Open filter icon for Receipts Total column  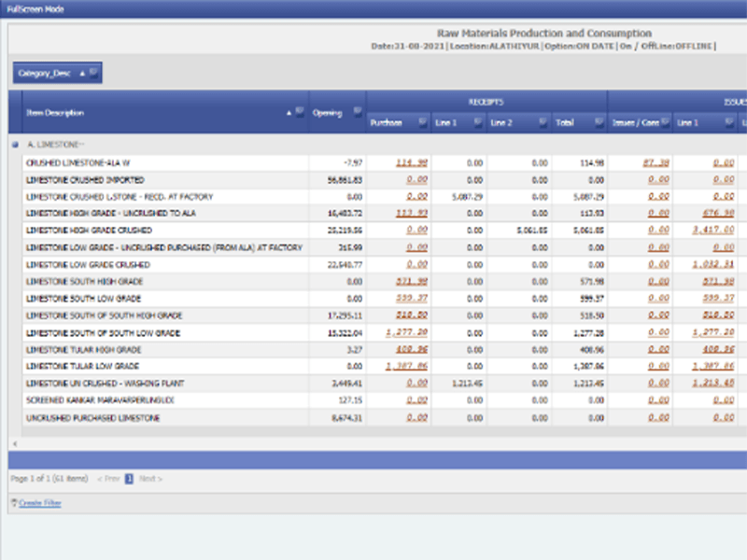(599, 122)
